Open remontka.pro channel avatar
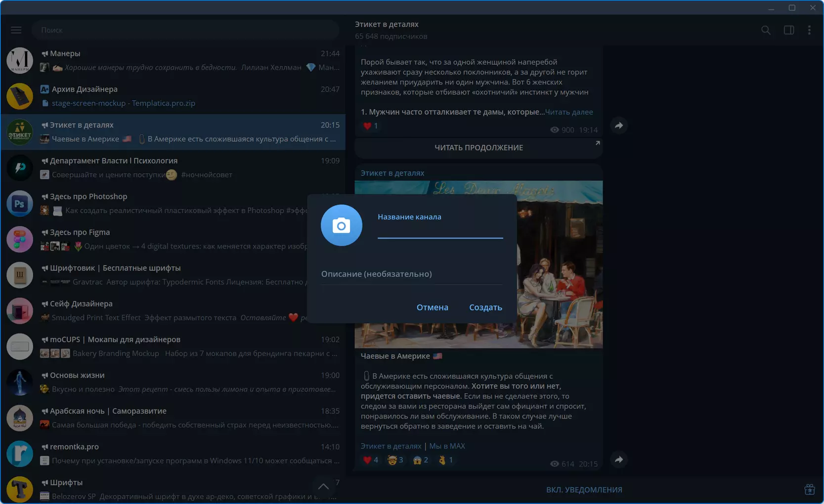This screenshot has width=824, height=504. (20, 454)
